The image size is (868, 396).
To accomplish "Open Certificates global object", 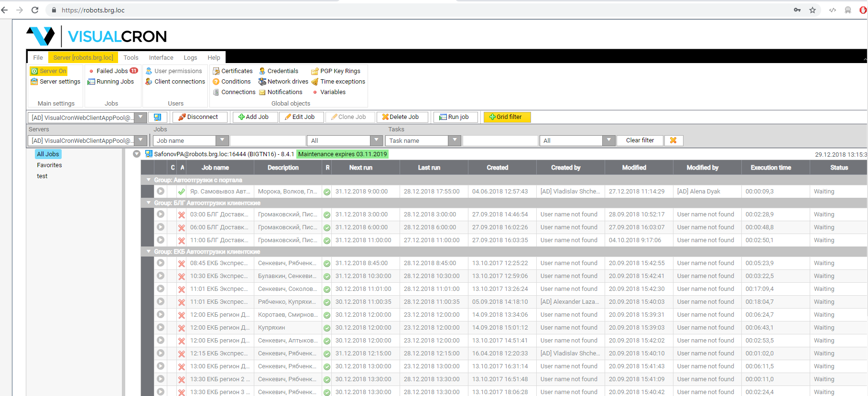I will click(x=233, y=71).
